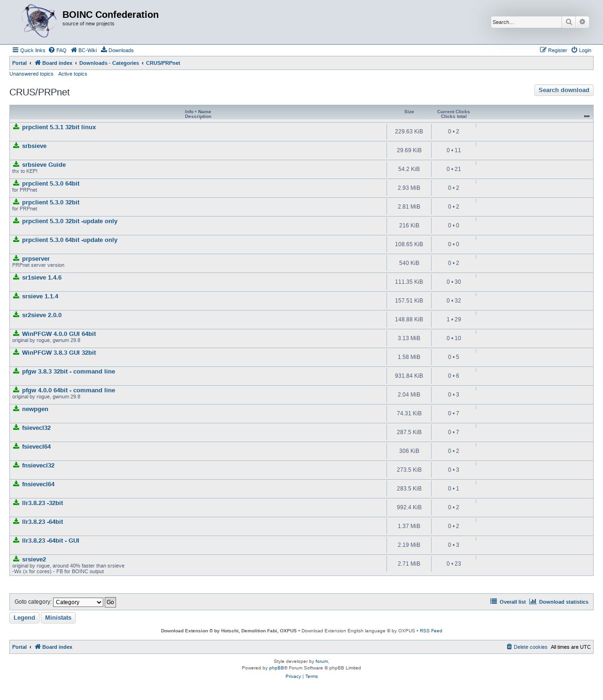The height and width of the screenshot is (700, 603).
Task: Click the Login link
Action: point(581,50)
